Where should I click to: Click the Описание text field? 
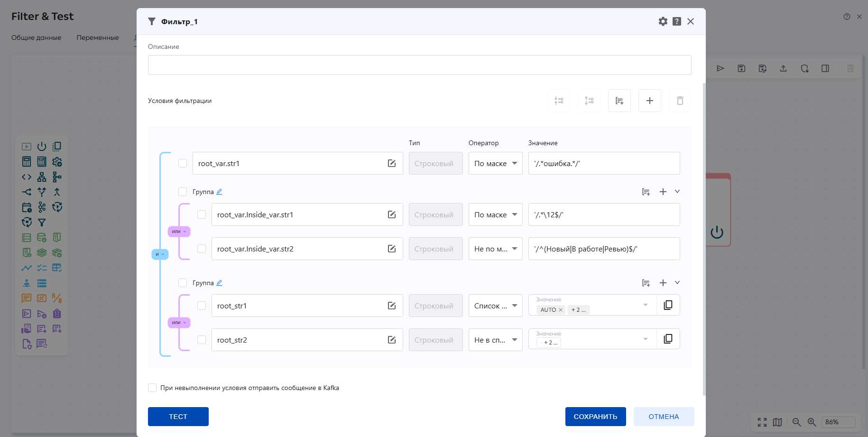click(x=420, y=65)
